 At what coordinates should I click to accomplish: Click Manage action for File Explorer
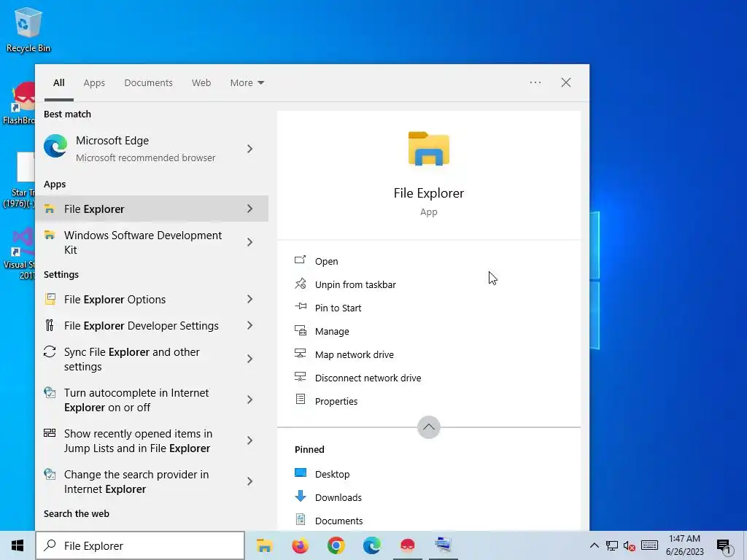coord(322,331)
